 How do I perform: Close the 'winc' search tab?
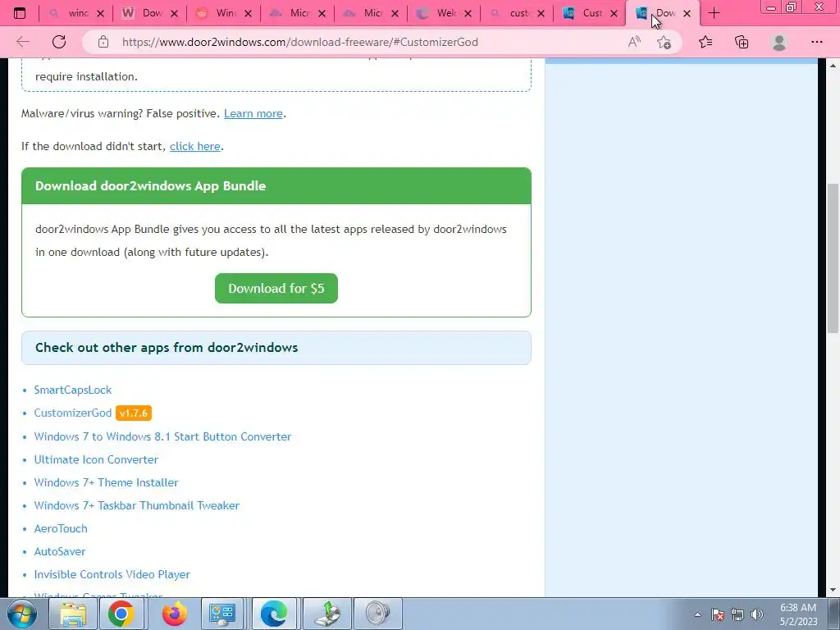pyautogui.click(x=100, y=13)
